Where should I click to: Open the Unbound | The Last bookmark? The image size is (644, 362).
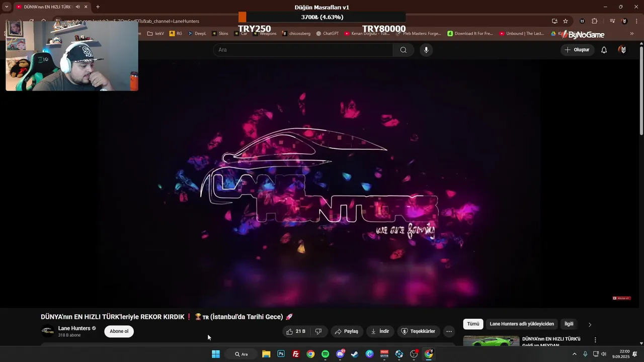pos(522,34)
